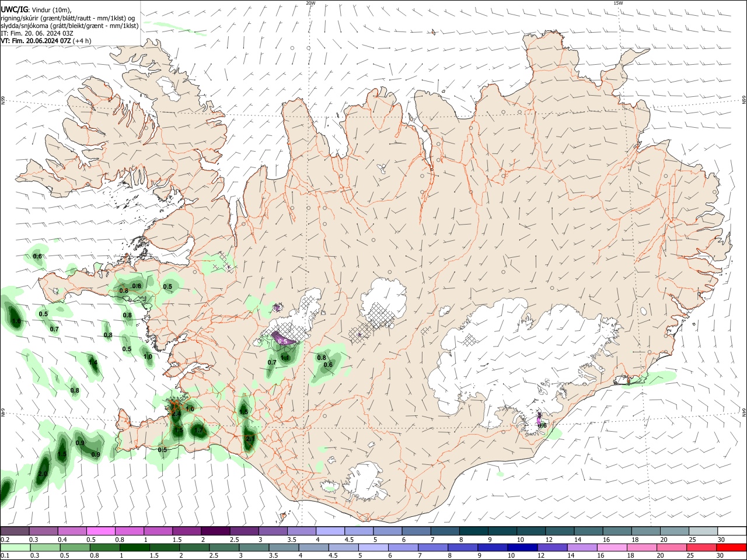Pick the pale pink 16 swatch in rain scale
The height and width of the screenshot is (560, 747).
612,548
